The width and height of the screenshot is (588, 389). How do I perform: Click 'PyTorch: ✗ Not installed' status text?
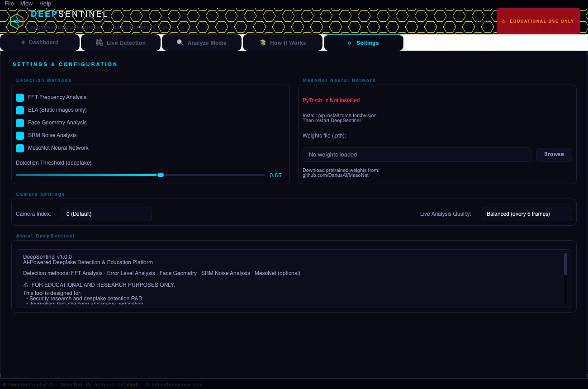point(331,100)
